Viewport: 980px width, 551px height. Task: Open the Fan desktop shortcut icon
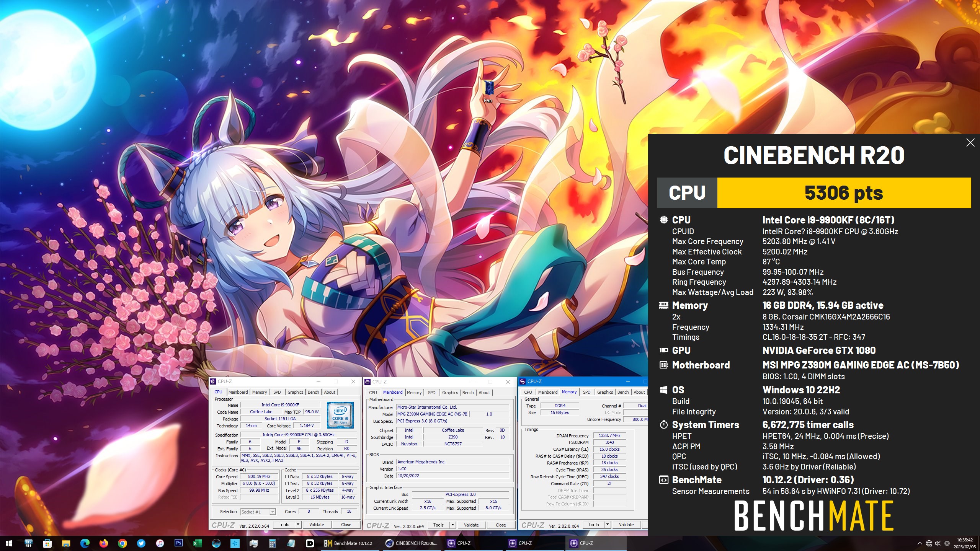tap(488, 91)
